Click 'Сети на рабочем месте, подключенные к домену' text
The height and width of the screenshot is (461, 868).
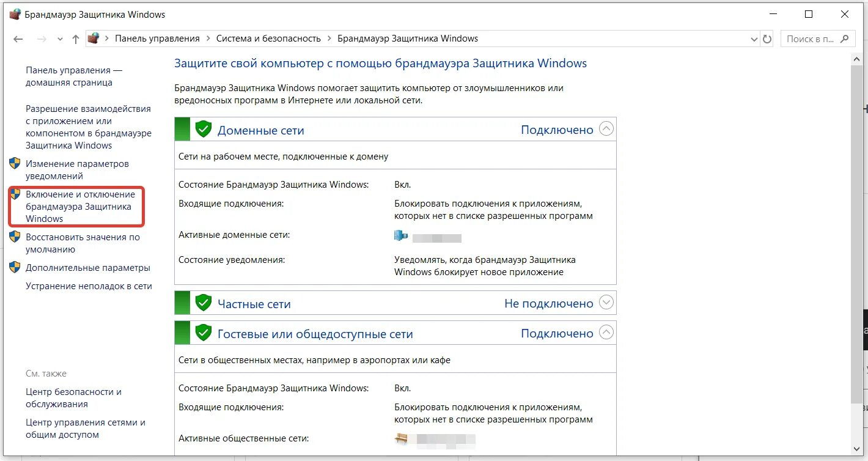click(x=284, y=156)
